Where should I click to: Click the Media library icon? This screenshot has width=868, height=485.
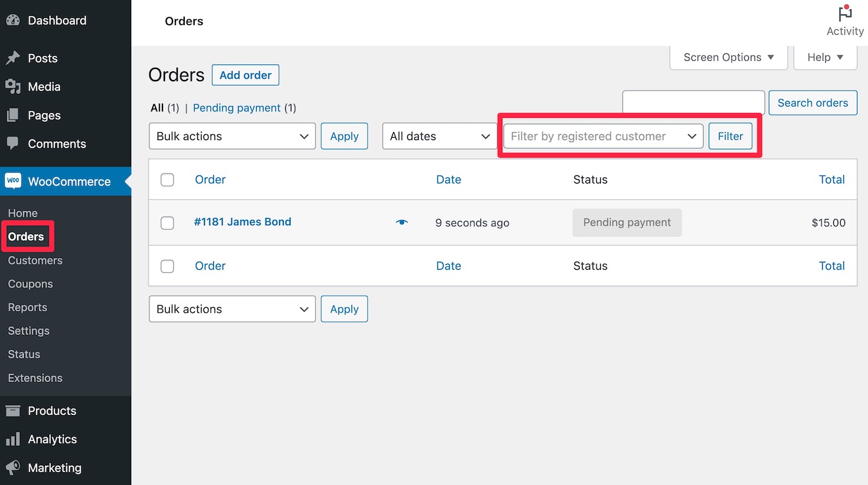coord(13,87)
